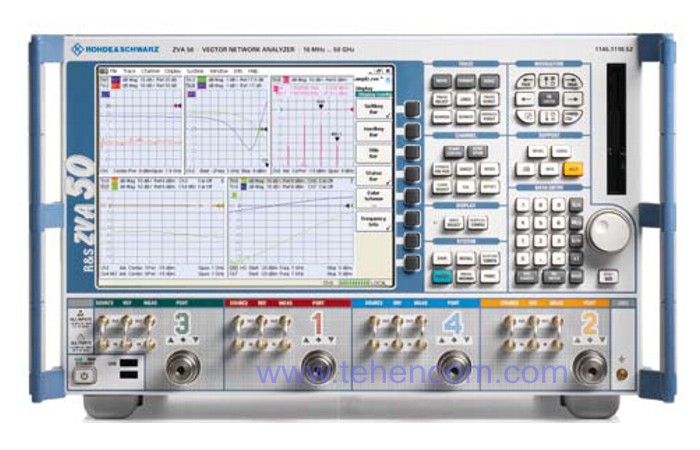
Task: Hit the BACK key on the keypad
Action: pos(576,277)
